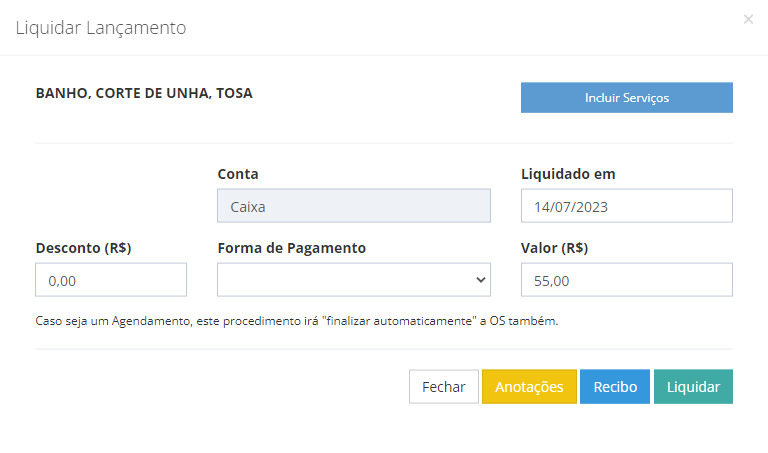768x453 pixels.
Task: Open the Forma de Pagamento combo box
Action: (354, 280)
